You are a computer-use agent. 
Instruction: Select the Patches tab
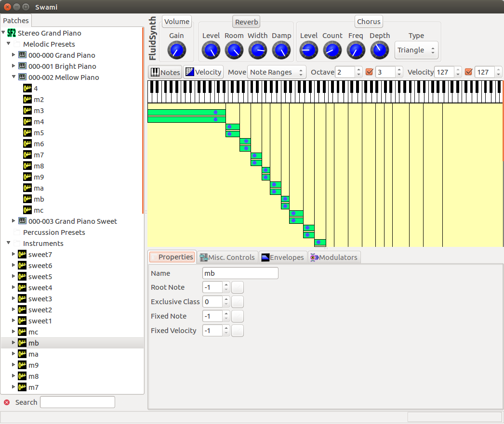[x=16, y=21]
